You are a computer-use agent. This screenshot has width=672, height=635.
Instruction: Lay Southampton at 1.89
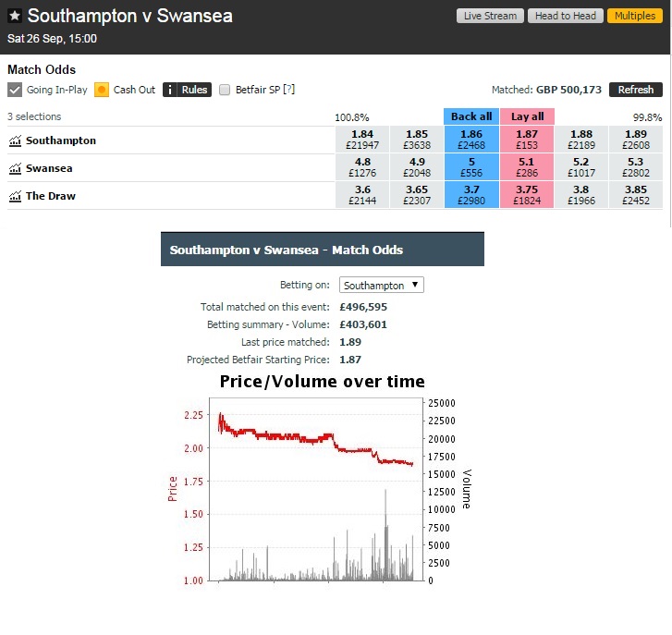point(636,140)
